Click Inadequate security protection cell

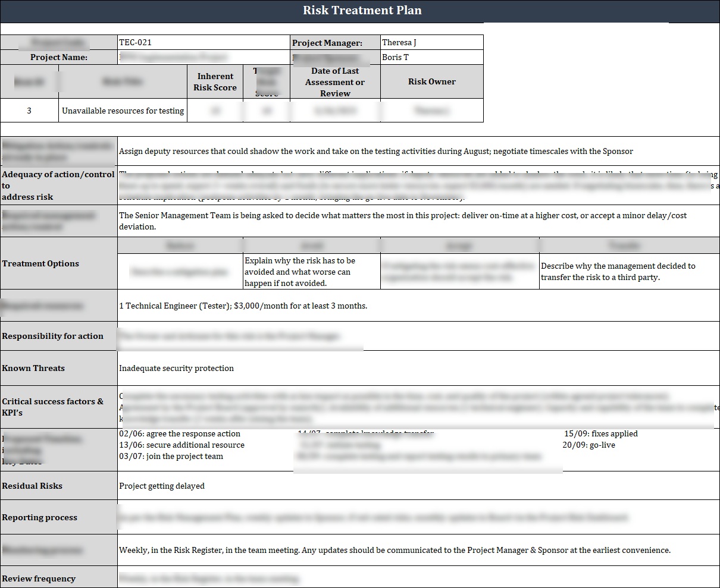pyautogui.click(x=418, y=368)
